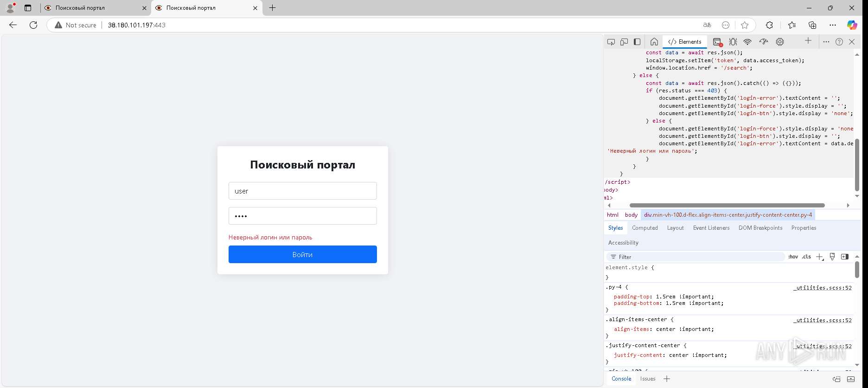Toggle :hov element state panel
The image size is (868, 388).
[793, 257]
